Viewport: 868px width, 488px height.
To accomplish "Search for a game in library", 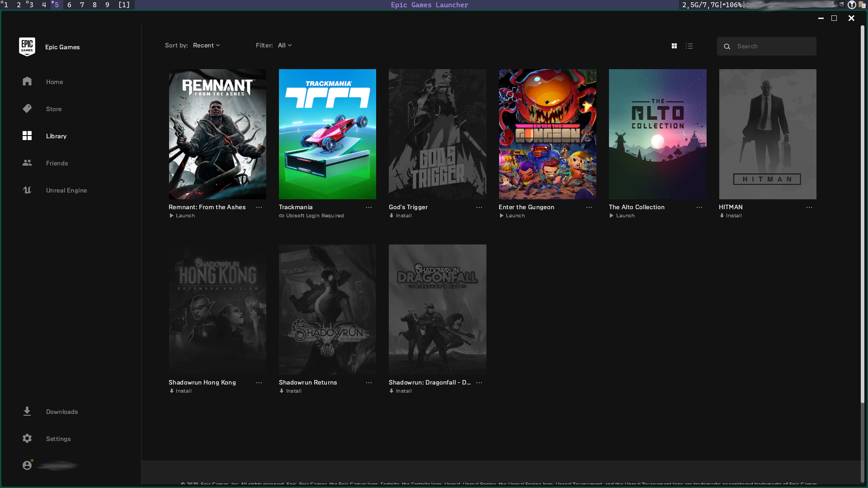I will [767, 46].
